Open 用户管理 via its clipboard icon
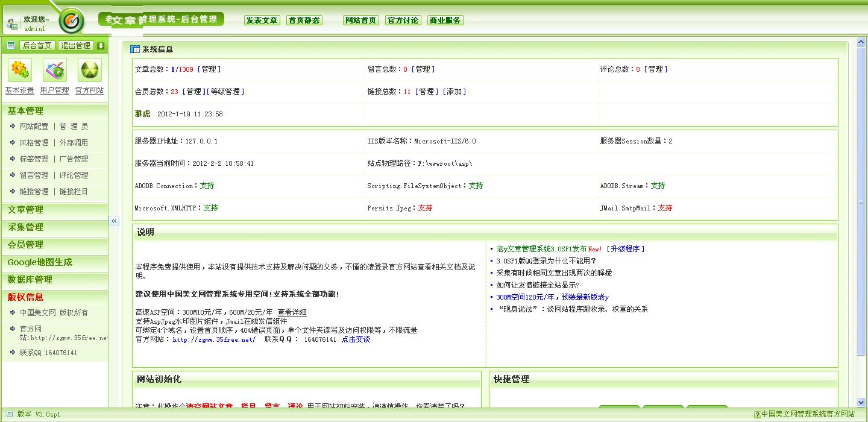 pyautogui.click(x=55, y=71)
